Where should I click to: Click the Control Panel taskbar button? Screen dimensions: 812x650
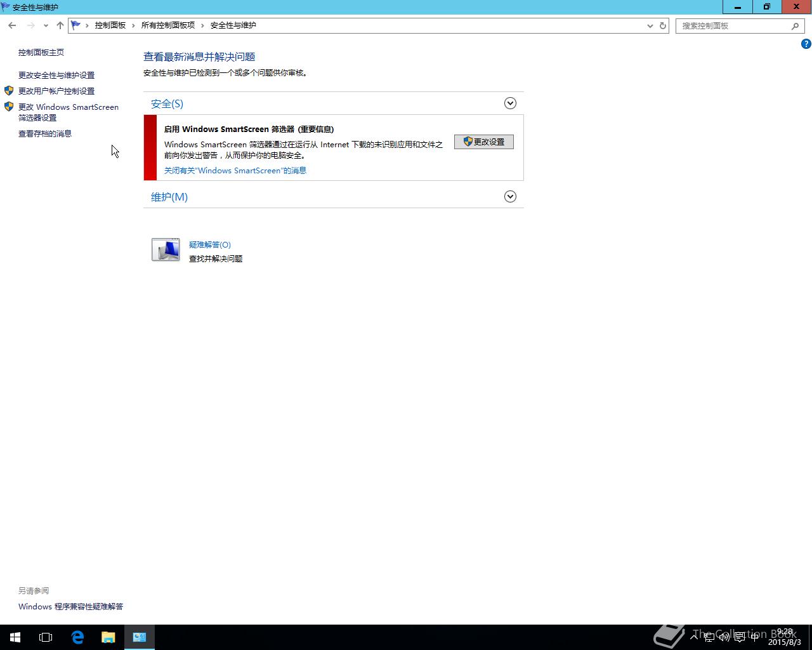[140, 637]
